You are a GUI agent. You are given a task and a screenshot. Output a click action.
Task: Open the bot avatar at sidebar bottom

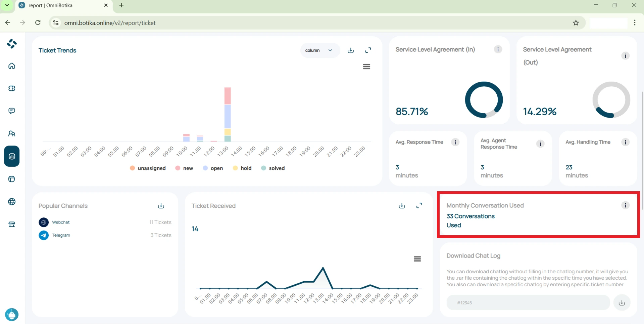click(12, 315)
